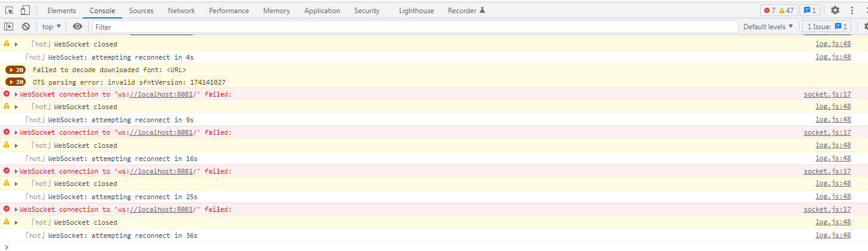The image size is (868, 251).
Task: Open the top JavaScript context dropdown
Action: [x=51, y=26]
